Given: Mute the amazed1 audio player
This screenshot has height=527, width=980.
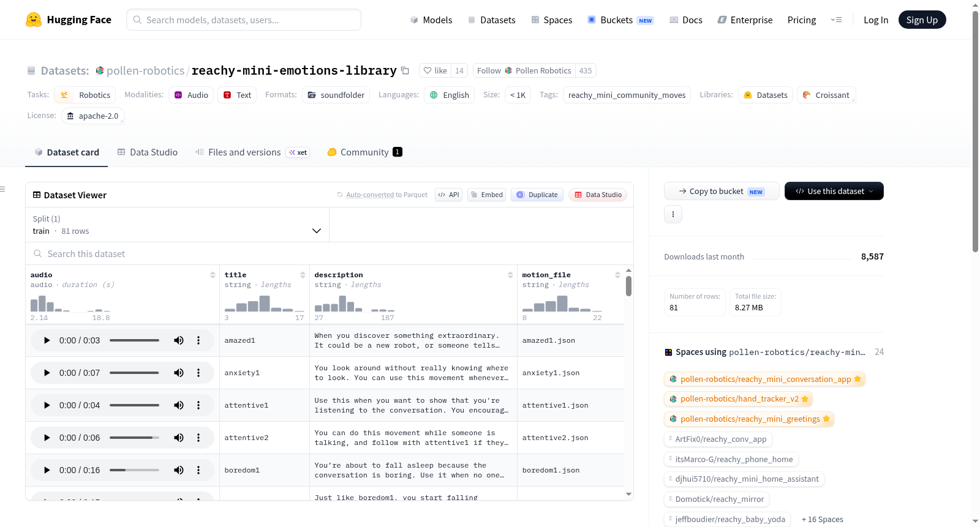Looking at the screenshot, I should tap(179, 340).
